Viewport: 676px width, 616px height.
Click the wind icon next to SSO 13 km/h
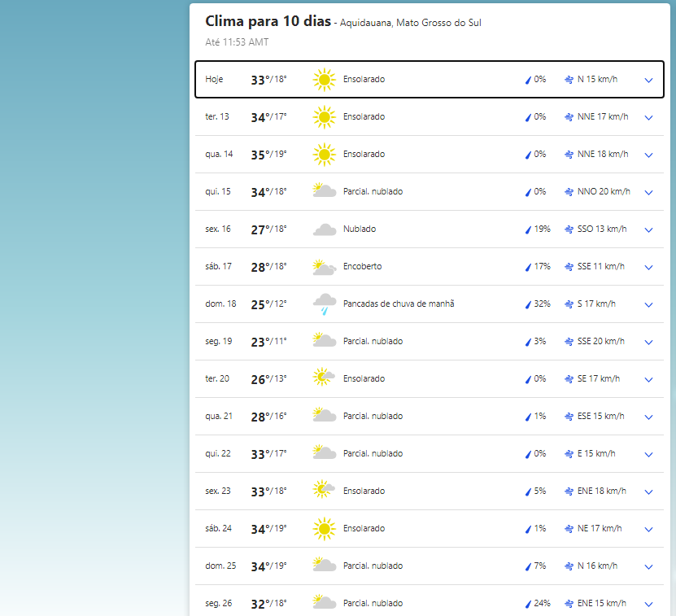[x=569, y=229]
